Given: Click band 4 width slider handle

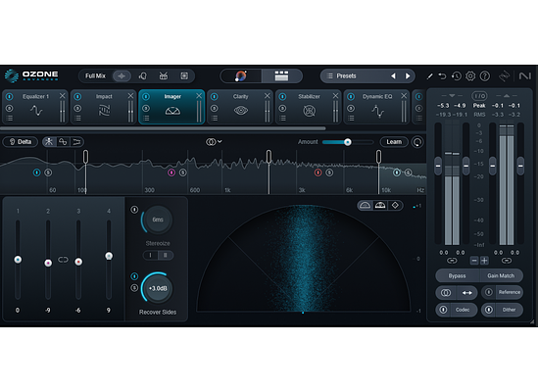Looking at the screenshot, I should point(109,256).
